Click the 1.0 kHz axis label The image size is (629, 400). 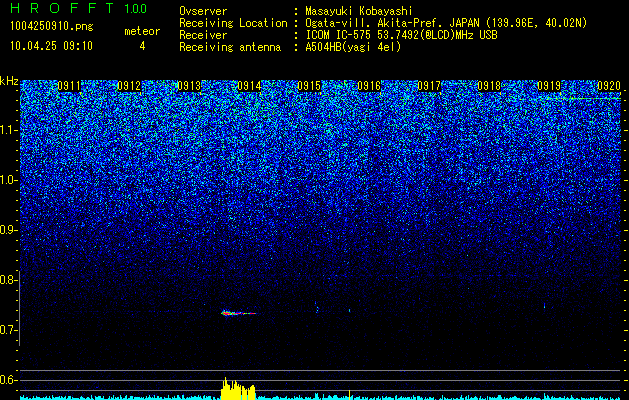[9, 180]
